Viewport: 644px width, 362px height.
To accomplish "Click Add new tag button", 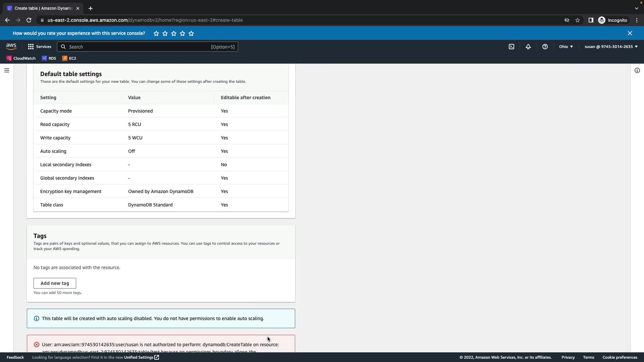I will pos(55,283).
